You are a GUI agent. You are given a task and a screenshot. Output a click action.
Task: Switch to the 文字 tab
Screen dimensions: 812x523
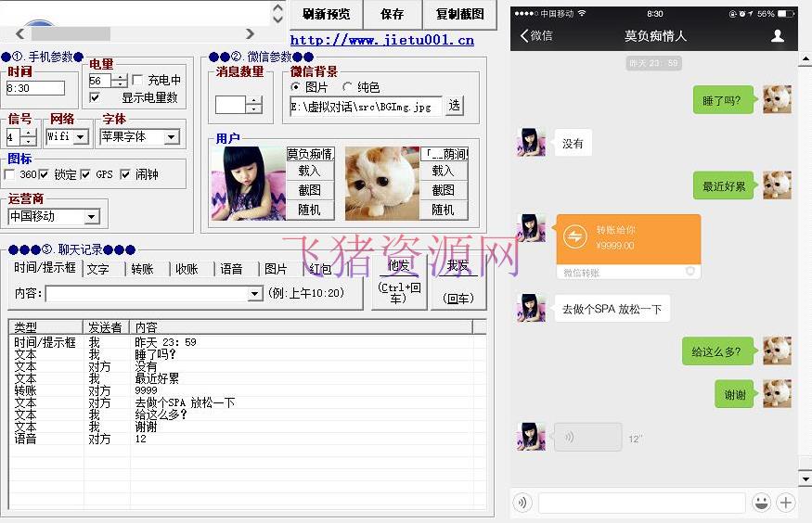(98, 269)
